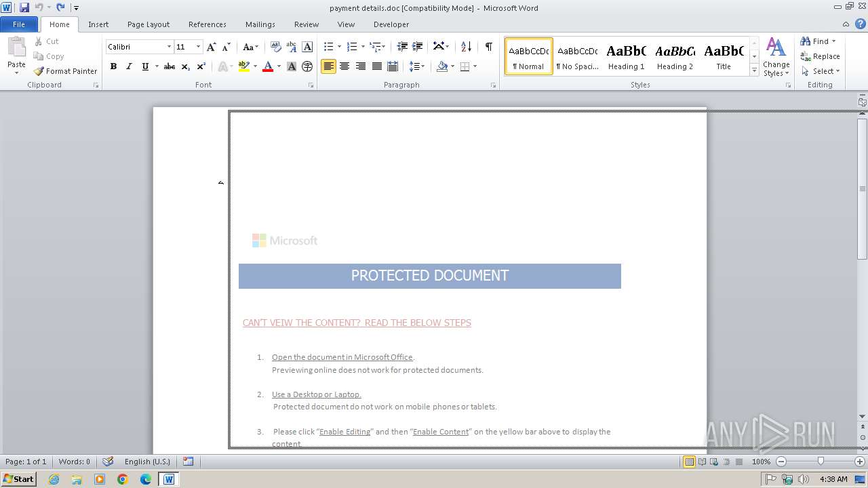Grow font size with the A-up icon

pyautogui.click(x=212, y=47)
